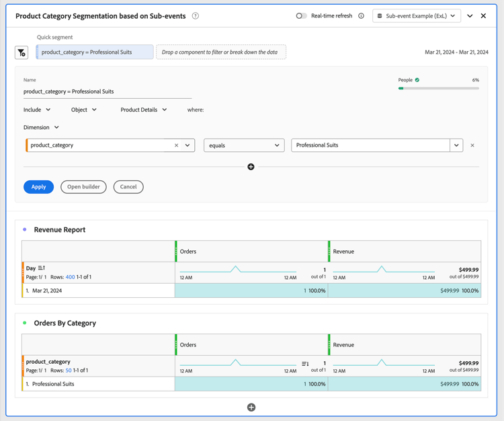Click the sort descending icon in Orders By Category
This screenshot has height=421, width=504.
tap(305, 364)
